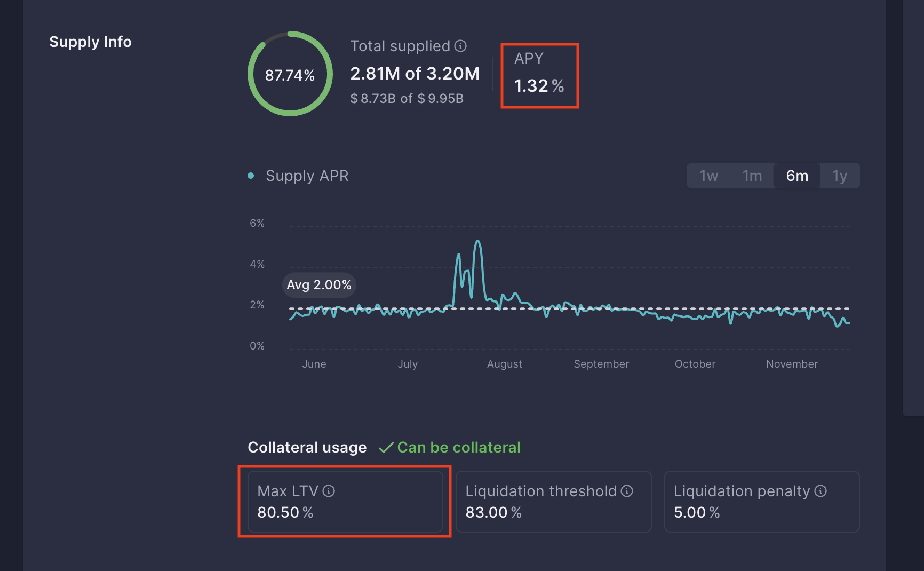
Task: Click the APY 1.32% value box
Action: pyautogui.click(x=539, y=76)
